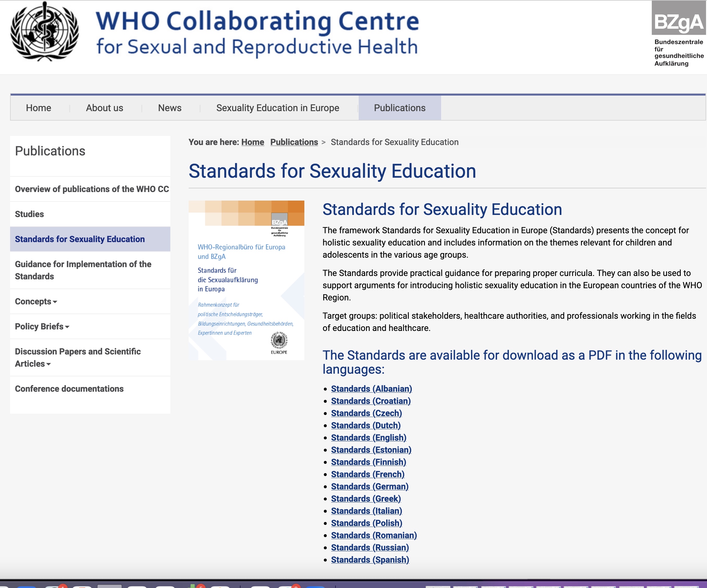Expand Discussion Papers and Scientific Articles
Image resolution: width=707 pixels, height=588 pixels.
point(48,364)
